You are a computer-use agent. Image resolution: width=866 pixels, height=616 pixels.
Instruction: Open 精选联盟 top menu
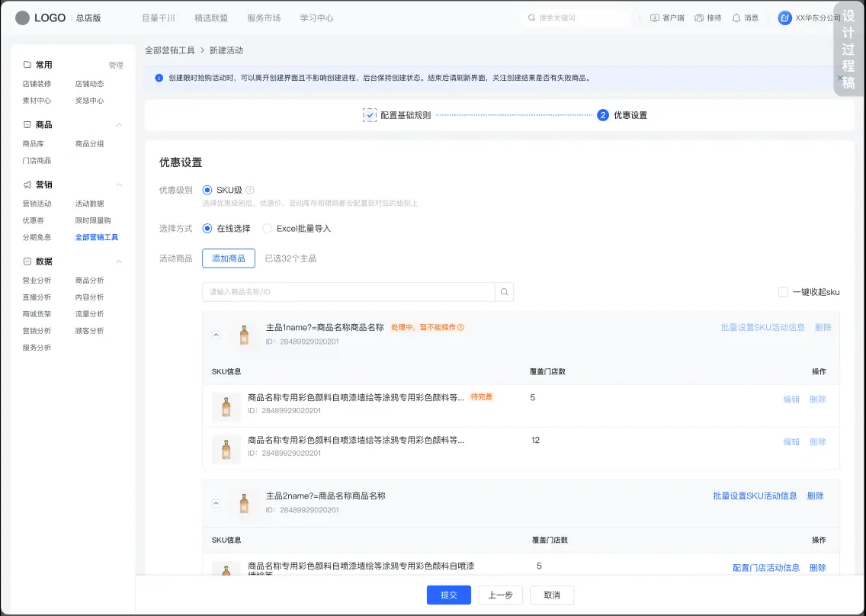coord(211,18)
